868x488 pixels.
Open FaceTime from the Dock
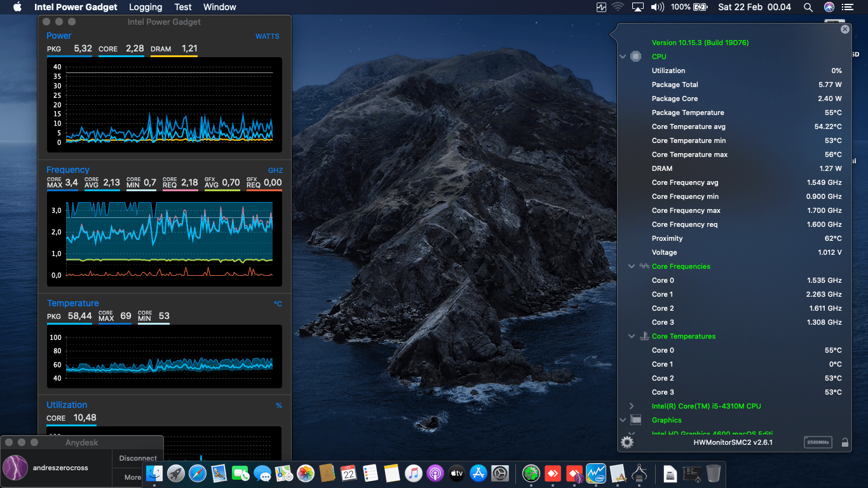click(x=241, y=473)
